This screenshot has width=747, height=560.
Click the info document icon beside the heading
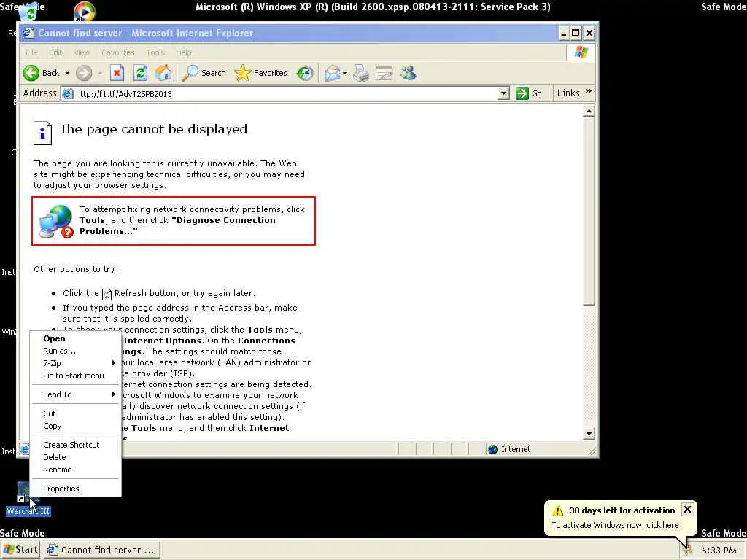42,133
